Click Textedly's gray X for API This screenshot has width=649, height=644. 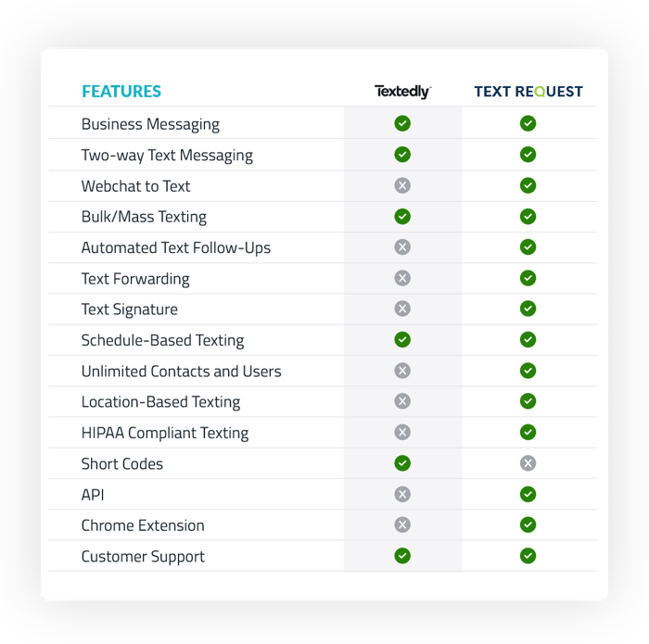pyautogui.click(x=402, y=495)
